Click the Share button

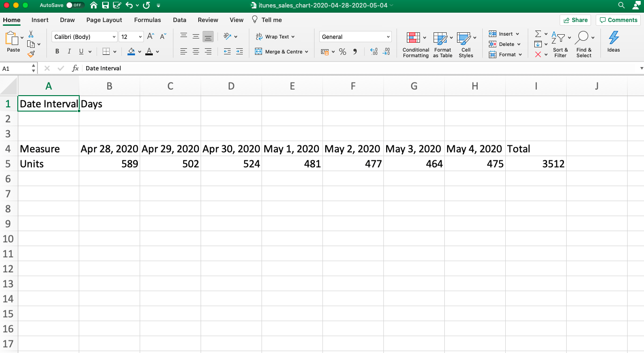pyautogui.click(x=575, y=20)
